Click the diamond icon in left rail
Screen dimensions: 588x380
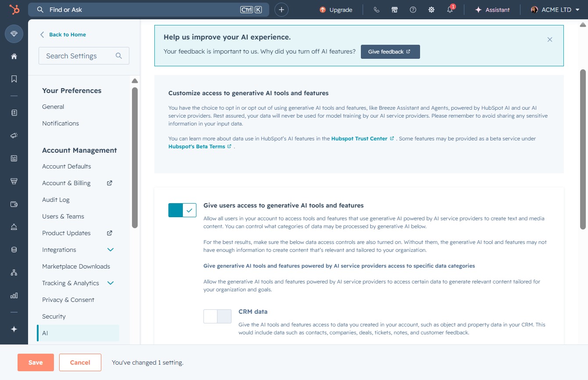pyautogui.click(x=14, y=34)
